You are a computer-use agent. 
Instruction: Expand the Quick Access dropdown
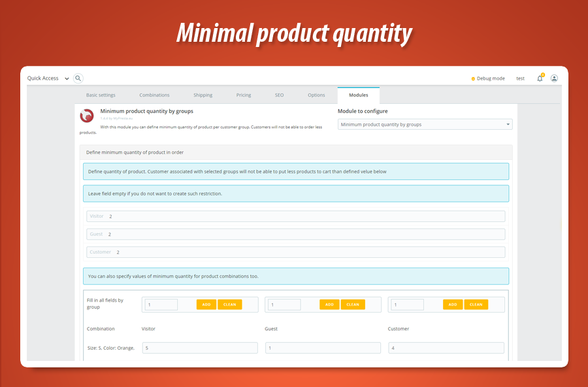point(48,78)
